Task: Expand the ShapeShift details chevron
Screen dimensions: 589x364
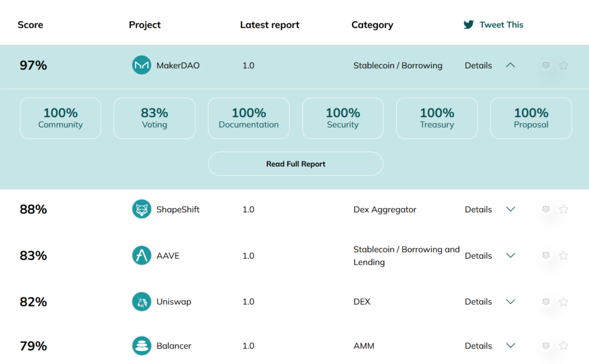Action: click(510, 209)
